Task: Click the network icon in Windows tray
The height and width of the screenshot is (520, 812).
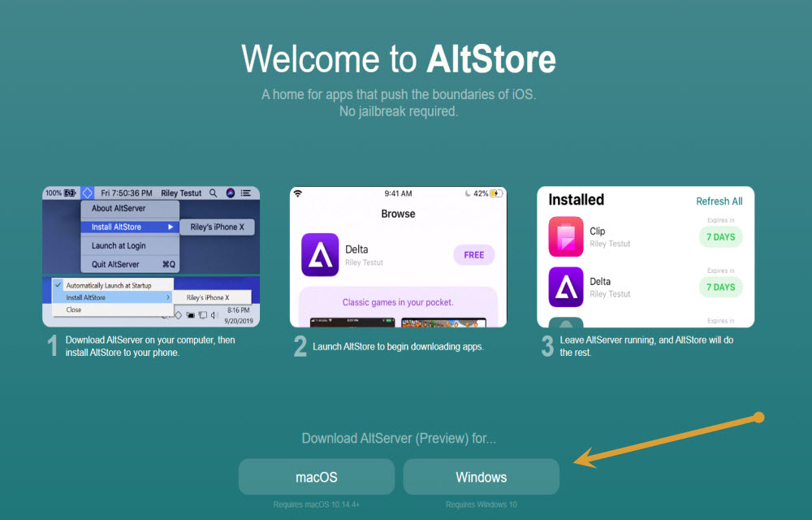Action: click(x=202, y=315)
